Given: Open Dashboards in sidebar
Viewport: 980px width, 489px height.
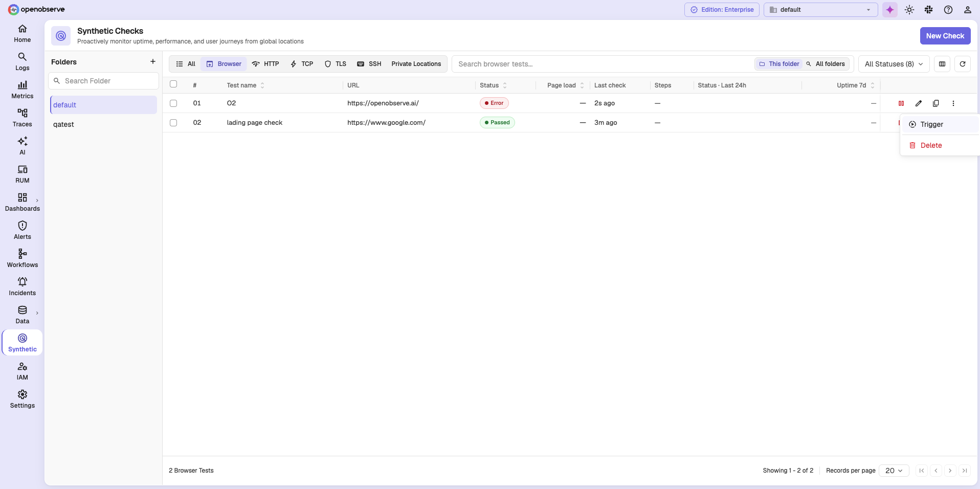Looking at the screenshot, I should coord(22,203).
